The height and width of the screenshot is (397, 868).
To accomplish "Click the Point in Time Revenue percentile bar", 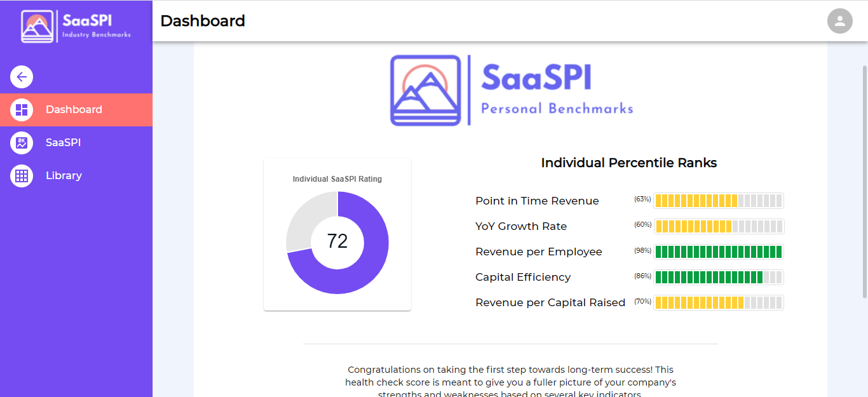I will 719,201.
